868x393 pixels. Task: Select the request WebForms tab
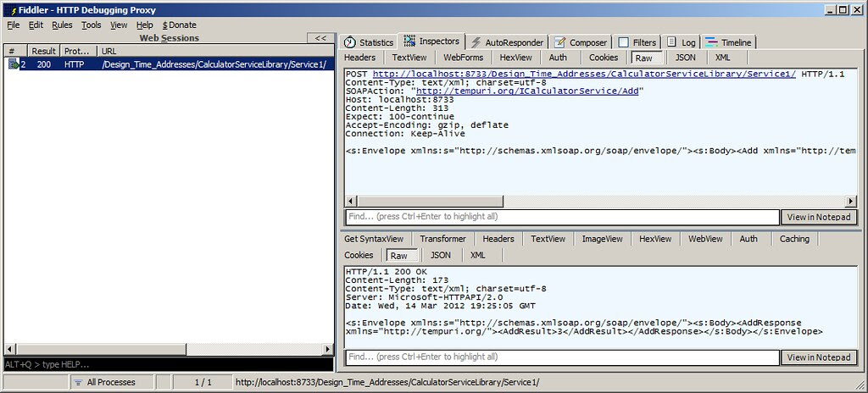(464, 58)
